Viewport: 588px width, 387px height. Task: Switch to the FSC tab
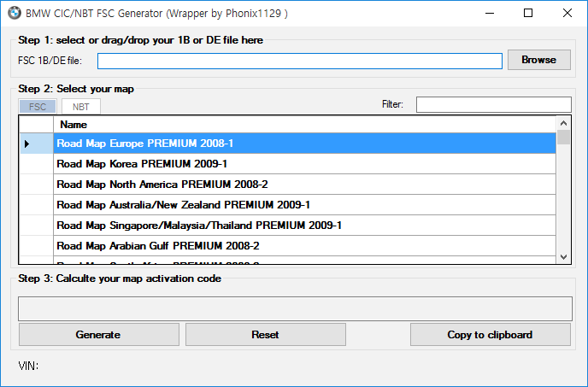click(x=38, y=107)
